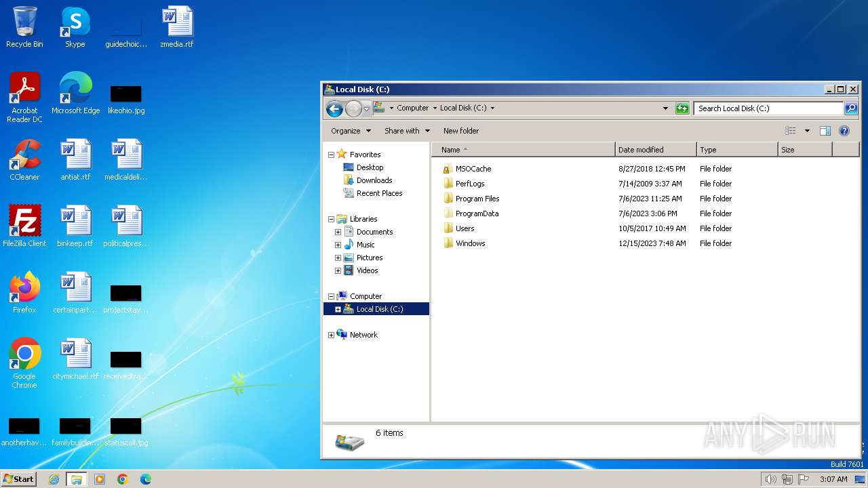Expand the Pictures library node
868x488 pixels.
338,258
